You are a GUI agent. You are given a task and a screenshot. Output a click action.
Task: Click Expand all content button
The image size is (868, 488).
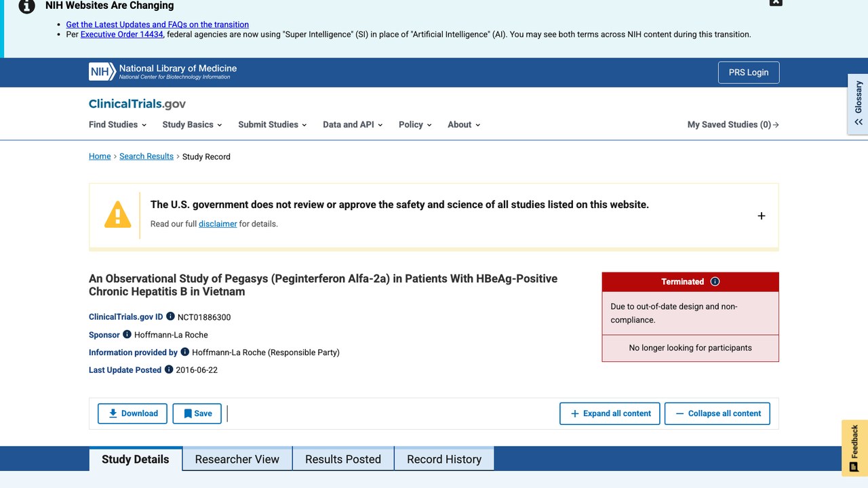pyautogui.click(x=610, y=413)
